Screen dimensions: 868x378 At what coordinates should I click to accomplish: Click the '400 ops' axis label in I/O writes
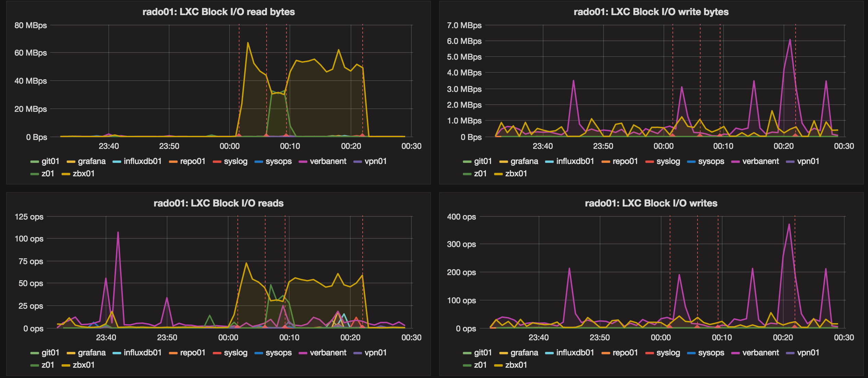(461, 217)
